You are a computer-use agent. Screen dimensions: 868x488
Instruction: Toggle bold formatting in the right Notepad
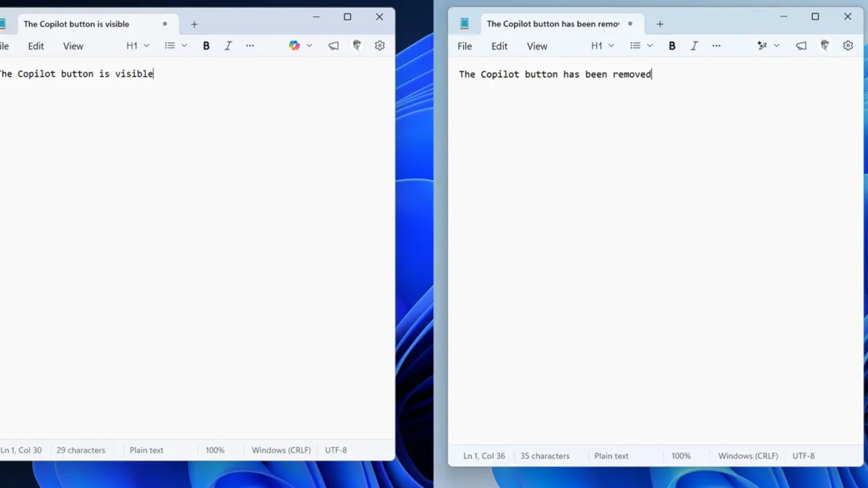(672, 45)
